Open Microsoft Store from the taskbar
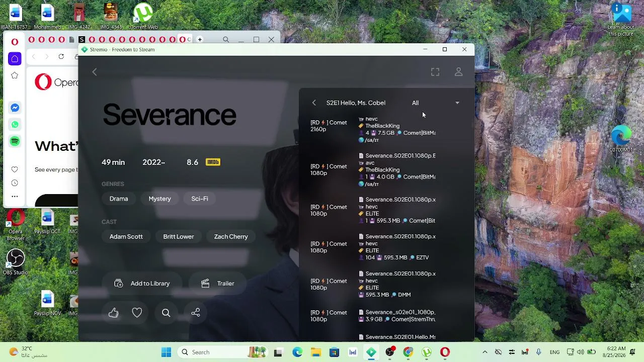The height and width of the screenshot is (362, 644). 334,352
